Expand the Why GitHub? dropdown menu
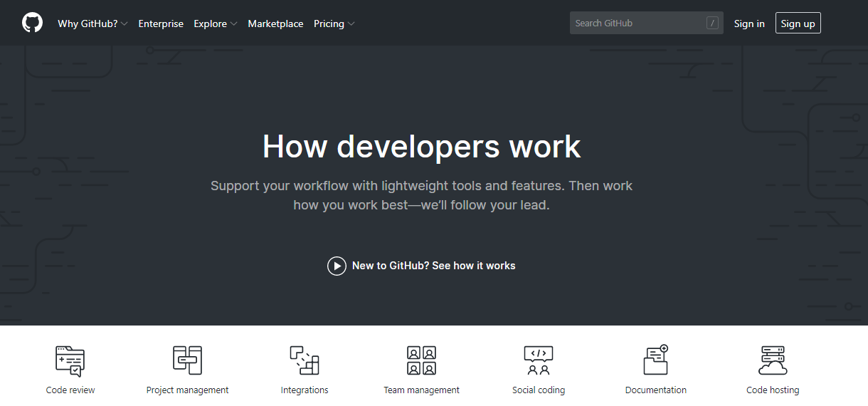The image size is (868, 406). [x=92, y=24]
